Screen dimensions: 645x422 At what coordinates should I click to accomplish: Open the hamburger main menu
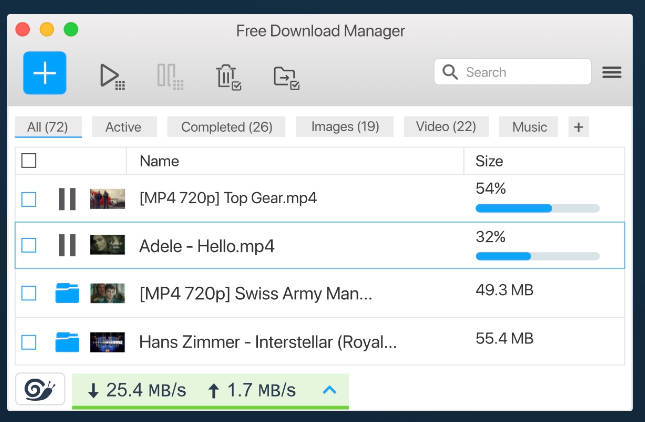tap(612, 72)
